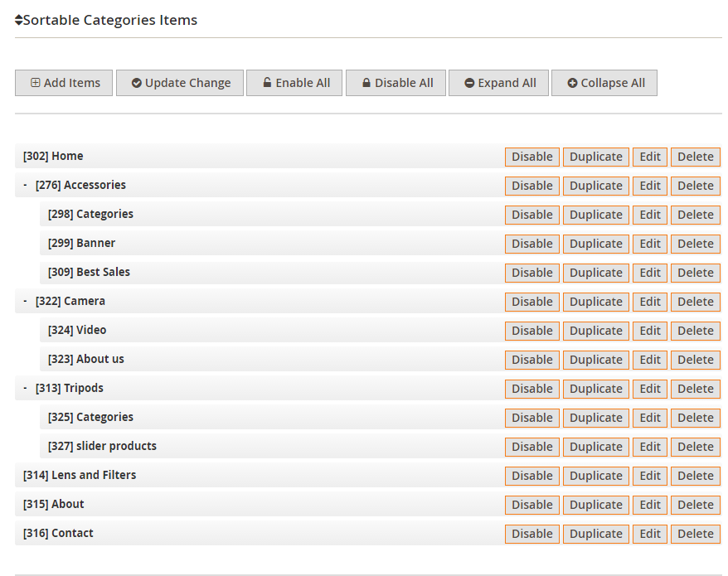Collapse the [322] Camera tree node
This screenshot has width=728, height=576.
25,301
